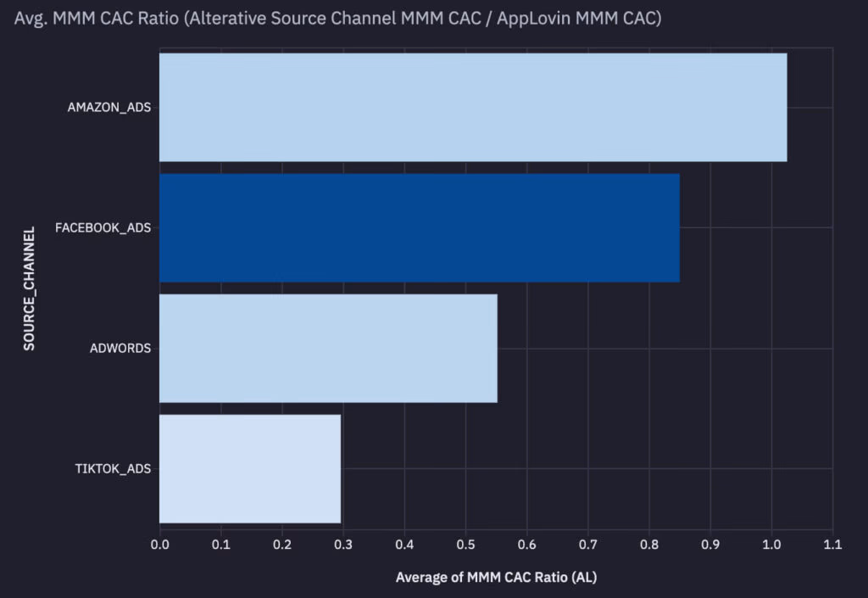Click the TIKTOK_ADS bar
Viewport: 868px width, 598px height.
coord(250,467)
